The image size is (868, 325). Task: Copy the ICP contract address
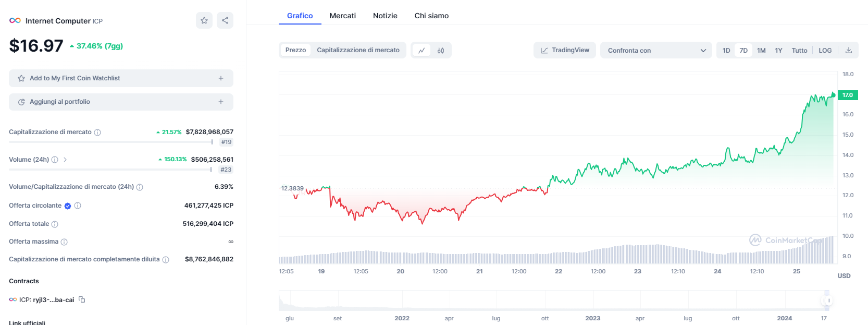point(82,299)
